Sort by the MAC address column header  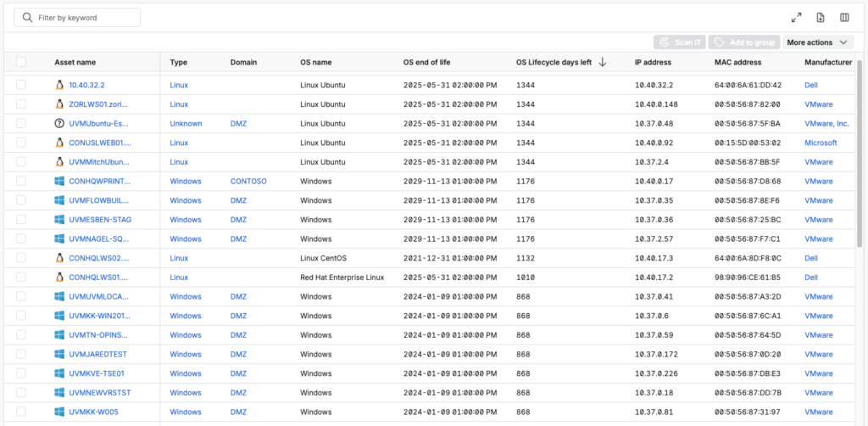[738, 63]
